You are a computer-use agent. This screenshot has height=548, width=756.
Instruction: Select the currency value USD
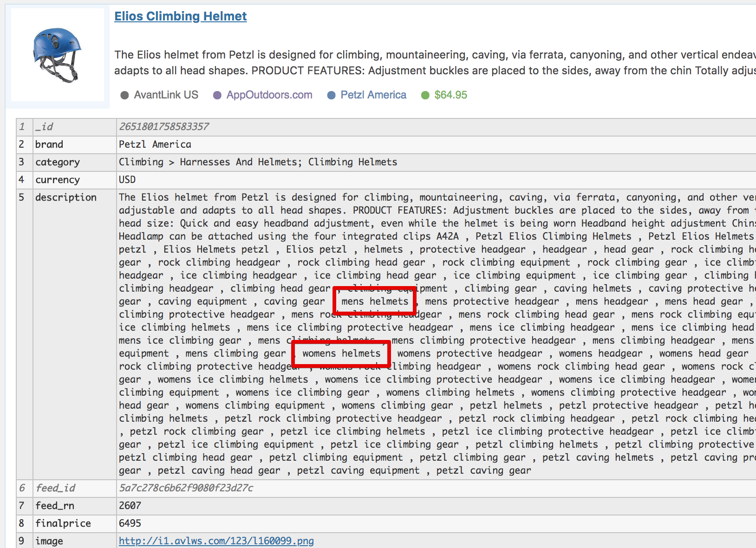127,180
